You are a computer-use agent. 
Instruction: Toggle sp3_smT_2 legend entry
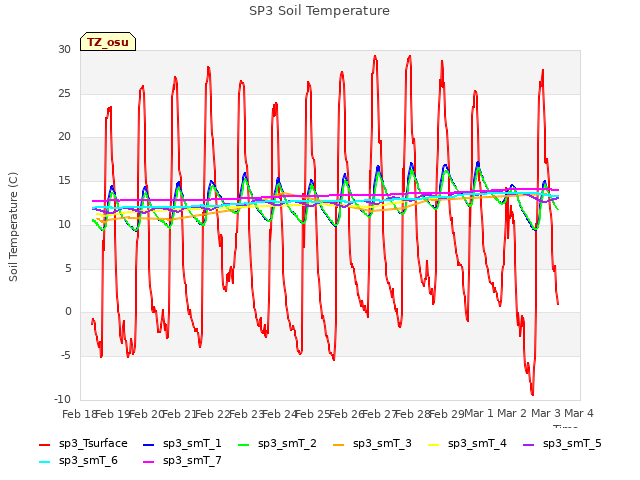[277, 444]
